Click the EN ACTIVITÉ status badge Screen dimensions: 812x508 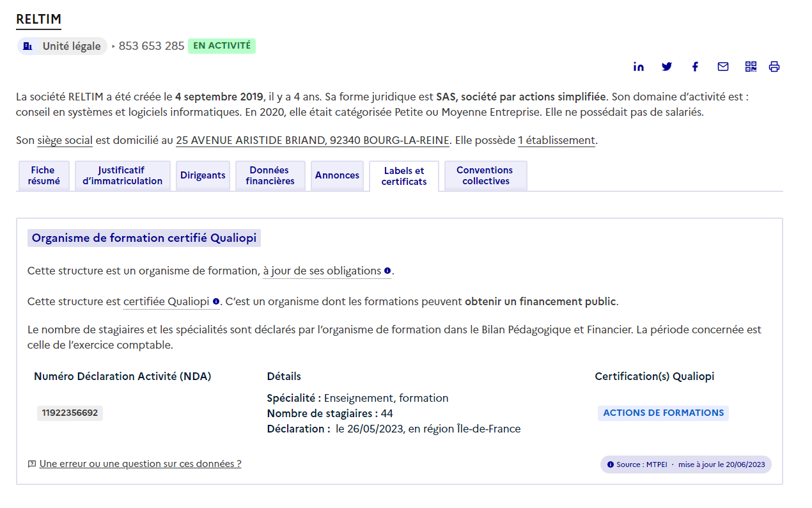tap(222, 46)
